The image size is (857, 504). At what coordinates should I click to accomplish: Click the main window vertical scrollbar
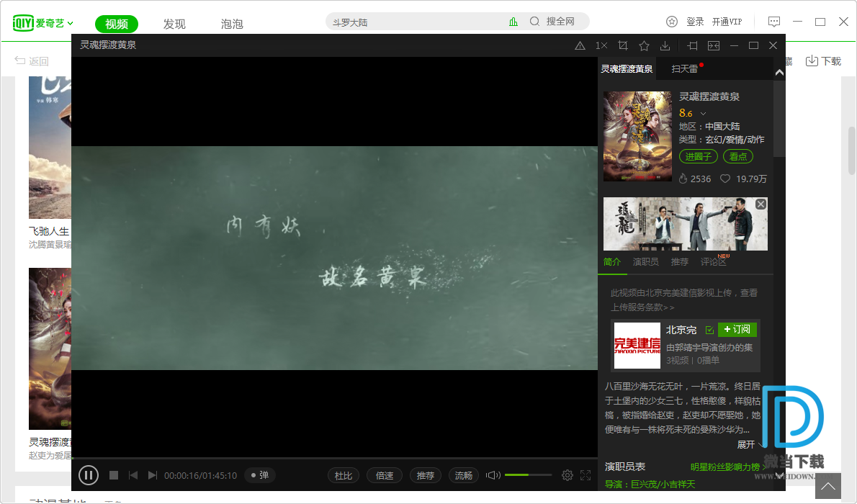pyautogui.click(x=851, y=150)
